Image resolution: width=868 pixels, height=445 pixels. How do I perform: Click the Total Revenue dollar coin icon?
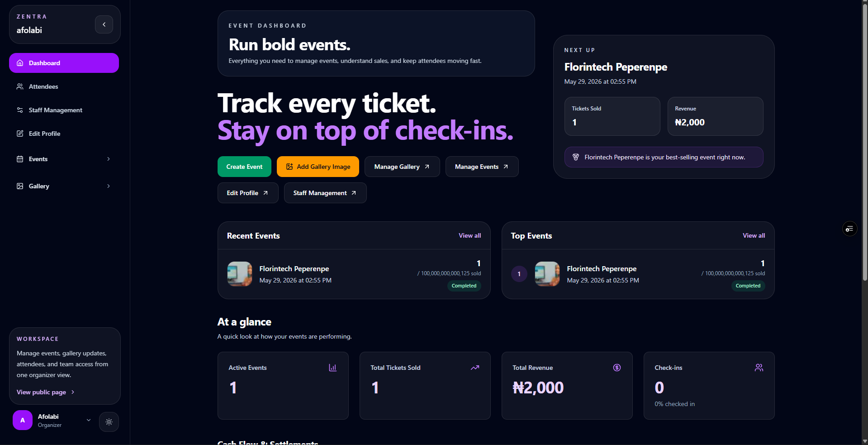(617, 368)
